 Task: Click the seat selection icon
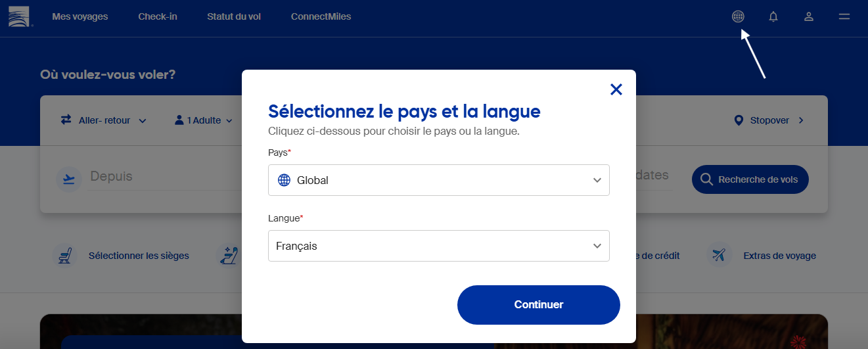64,256
